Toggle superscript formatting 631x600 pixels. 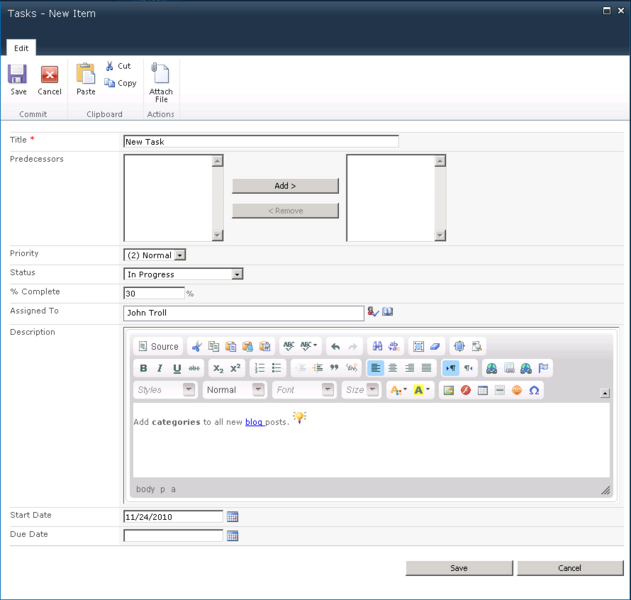click(x=235, y=368)
